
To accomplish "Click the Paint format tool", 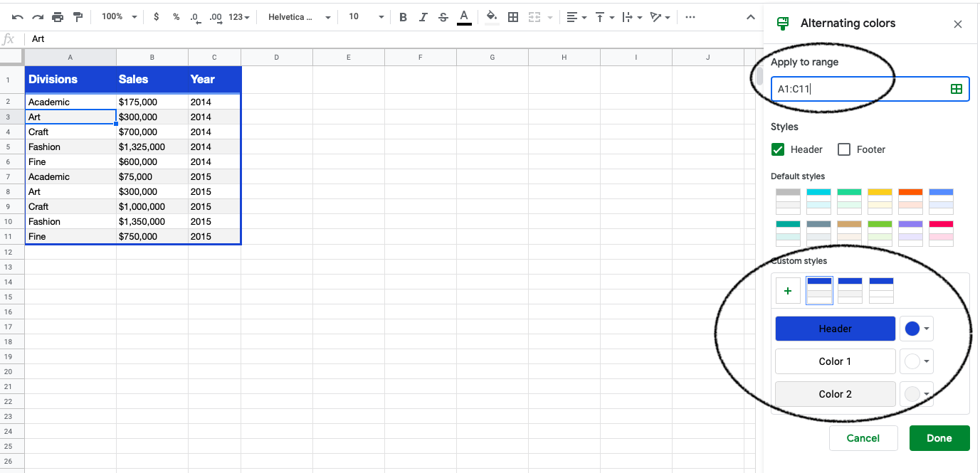I will click(x=78, y=16).
